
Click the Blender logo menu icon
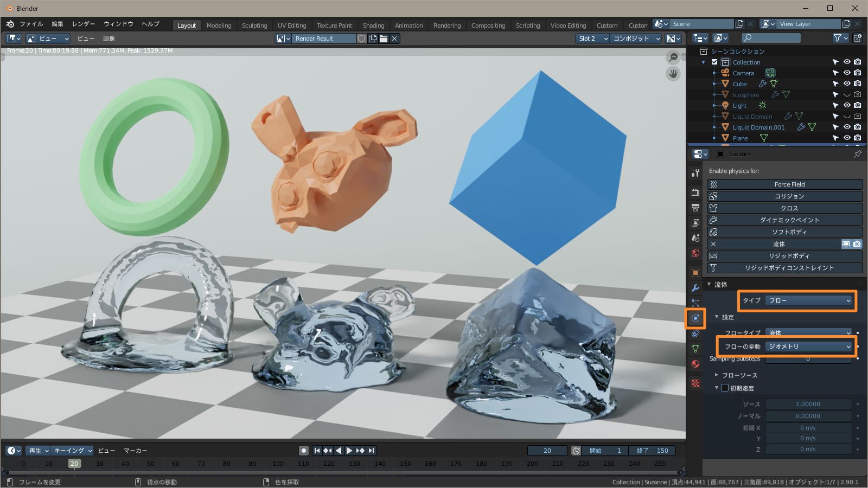click(10, 24)
